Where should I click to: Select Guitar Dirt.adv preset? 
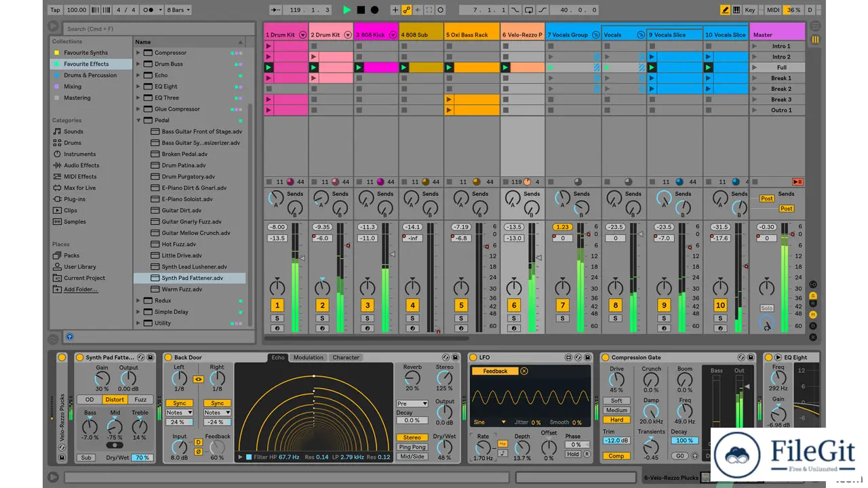click(x=181, y=210)
